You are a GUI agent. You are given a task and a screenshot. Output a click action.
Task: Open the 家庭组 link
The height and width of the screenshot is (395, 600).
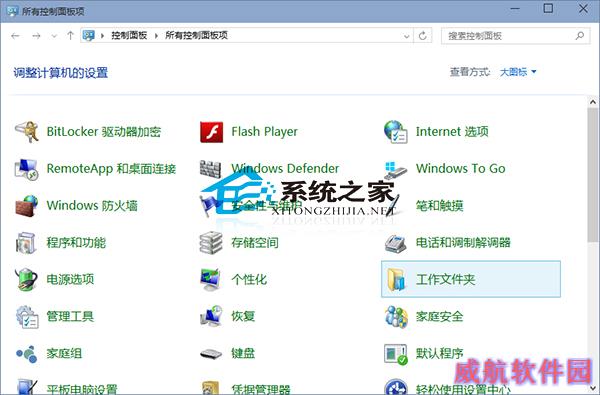[x=64, y=353]
